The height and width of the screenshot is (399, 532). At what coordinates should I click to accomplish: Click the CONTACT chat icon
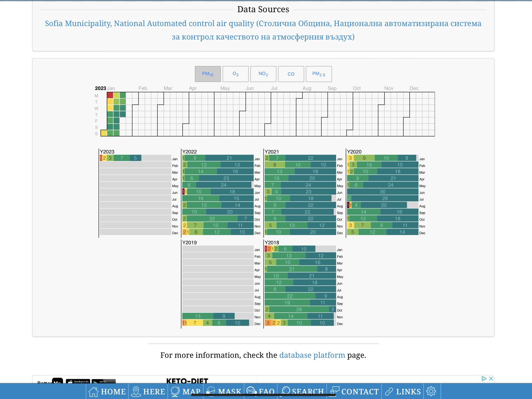335,391
